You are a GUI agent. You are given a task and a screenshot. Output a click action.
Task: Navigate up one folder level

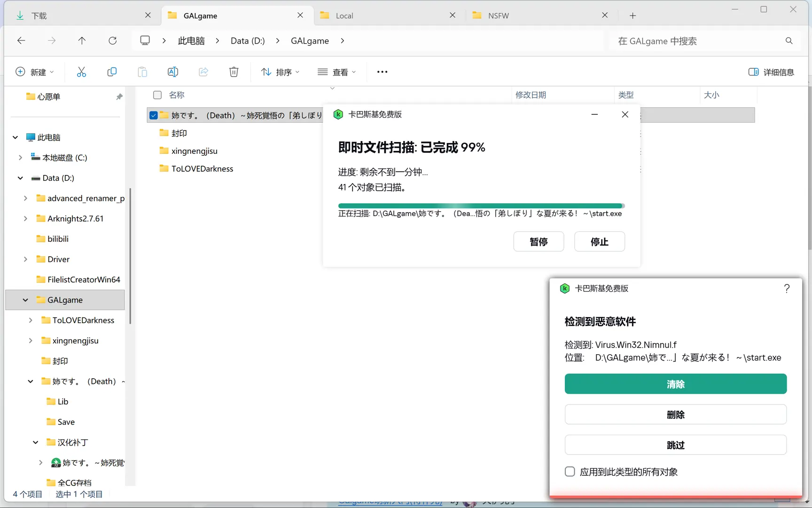coord(82,41)
